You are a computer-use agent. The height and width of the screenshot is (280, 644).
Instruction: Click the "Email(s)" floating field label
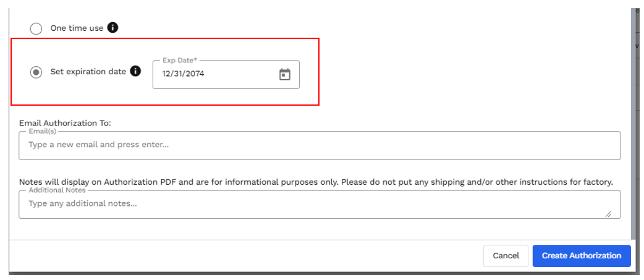pos(42,132)
